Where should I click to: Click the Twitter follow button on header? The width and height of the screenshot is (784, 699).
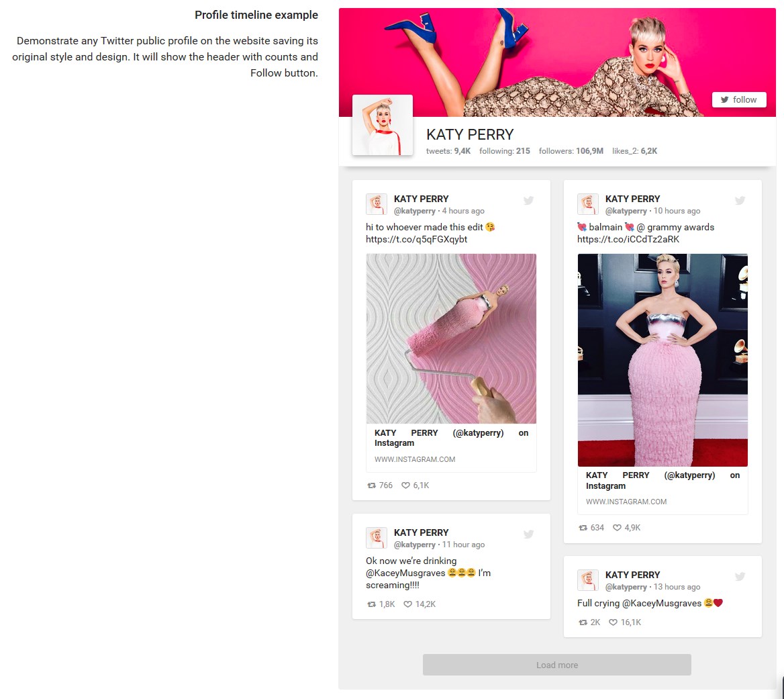[738, 99]
